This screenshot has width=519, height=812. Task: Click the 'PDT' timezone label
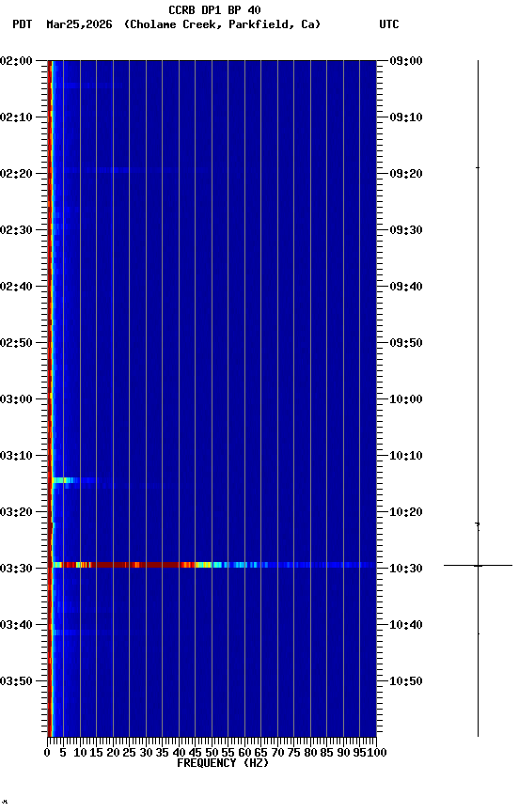[23, 24]
